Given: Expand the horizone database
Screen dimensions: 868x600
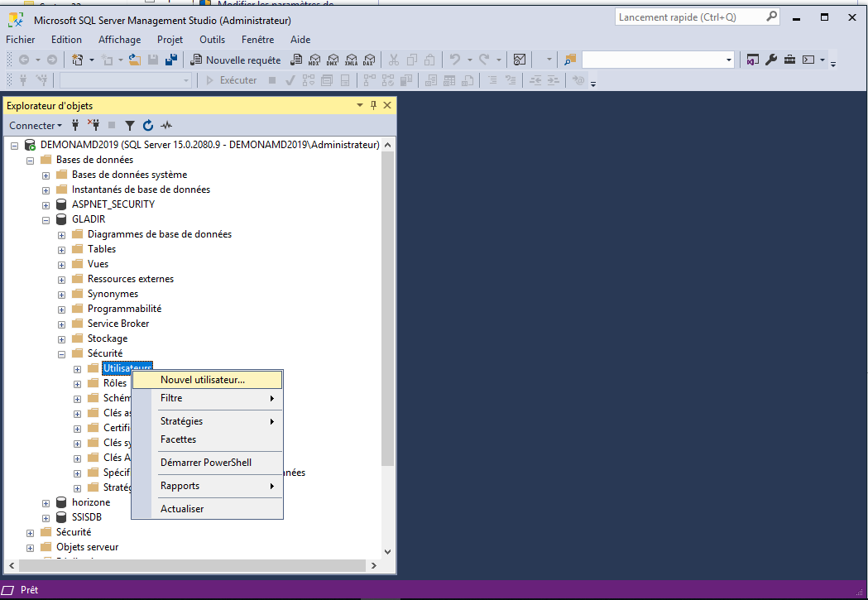Looking at the screenshot, I should coord(46,504).
